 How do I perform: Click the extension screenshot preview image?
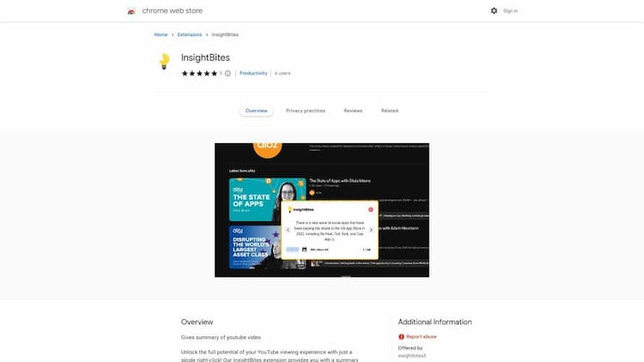pos(322,210)
